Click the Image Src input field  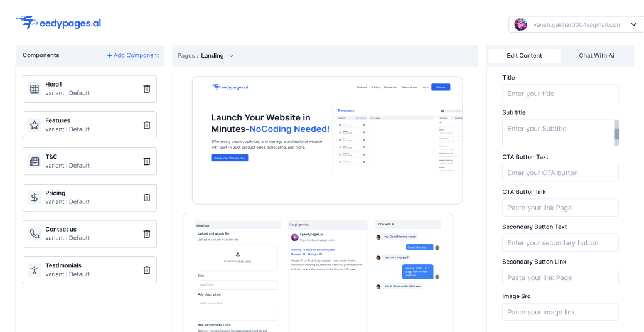(x=560, y=313)
